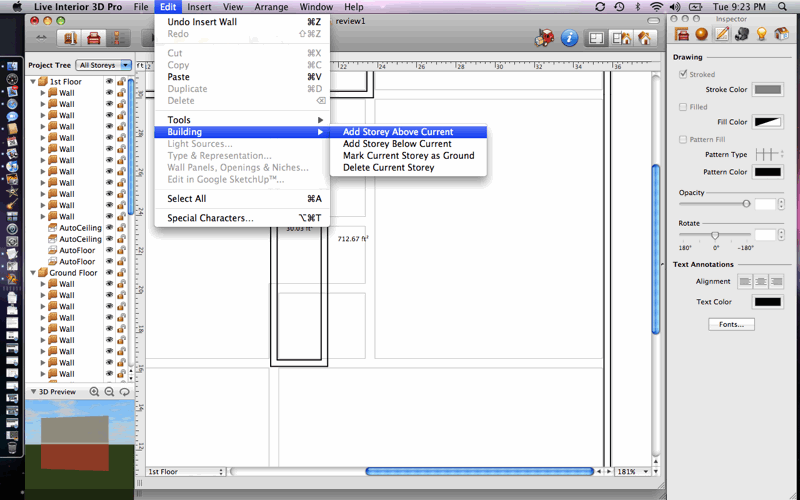Image resolution: width=800 pixels, height=500 pixels.
Task: Toggle the lock on 1st Floor row
Action: click(x=121, y=82)
